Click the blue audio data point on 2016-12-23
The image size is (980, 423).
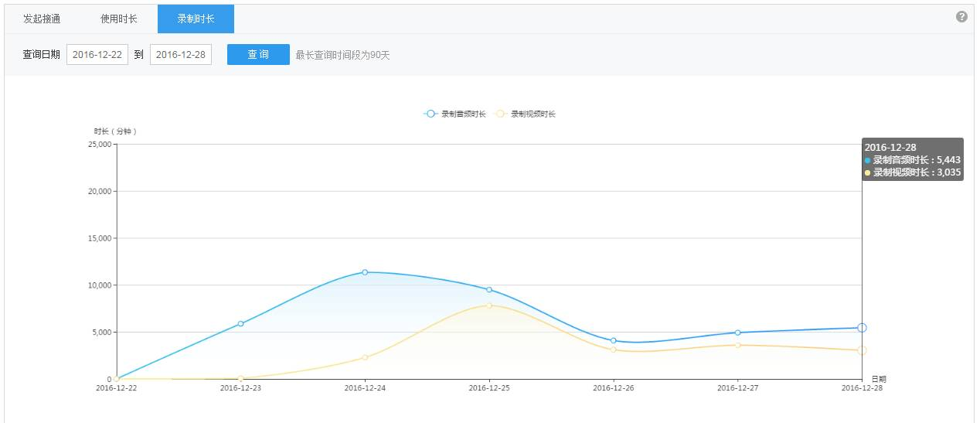click(241, 324)
